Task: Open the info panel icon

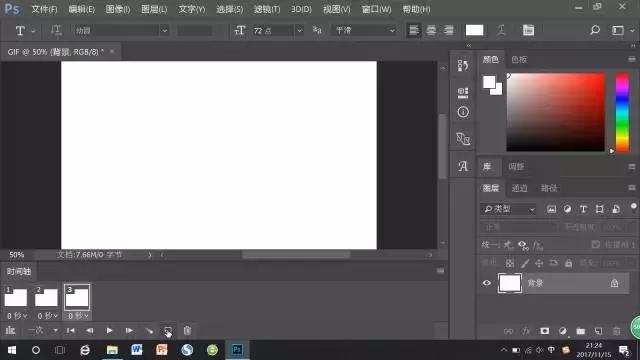Action: 463,112
